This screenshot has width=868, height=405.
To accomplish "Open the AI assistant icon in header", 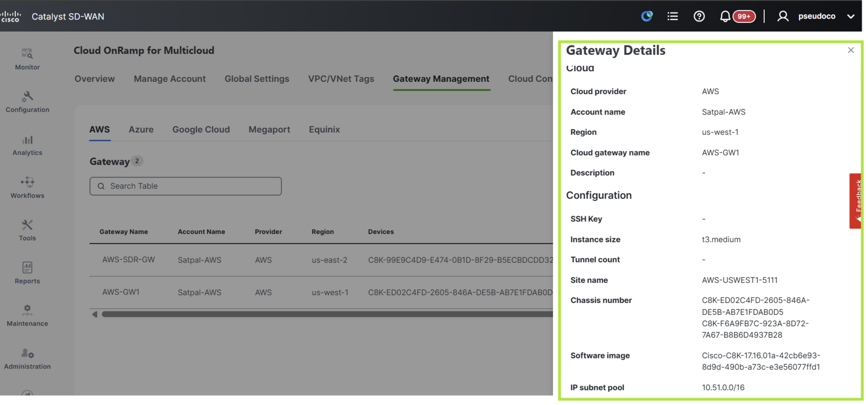I will 647,16.
